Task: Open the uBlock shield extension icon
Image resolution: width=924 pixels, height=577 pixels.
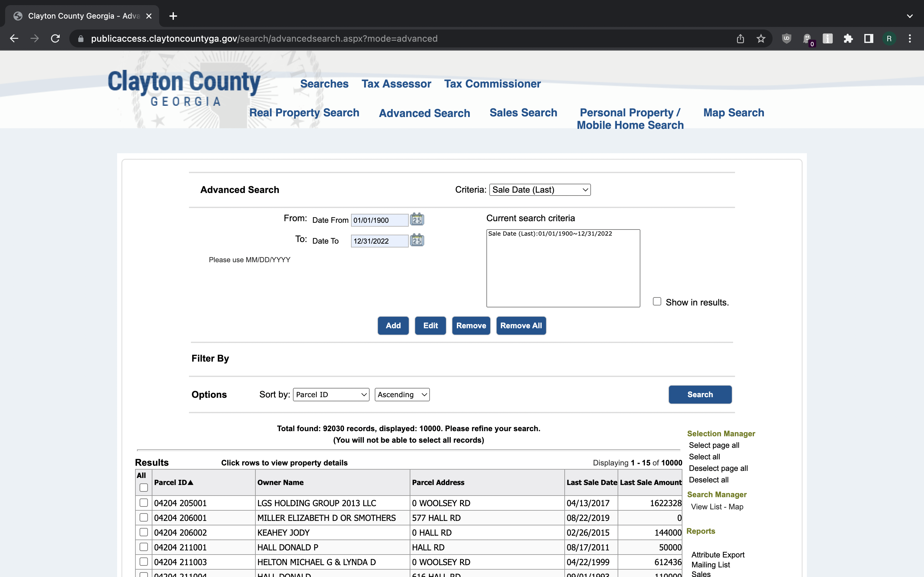Action: click(x=787, y=38)
